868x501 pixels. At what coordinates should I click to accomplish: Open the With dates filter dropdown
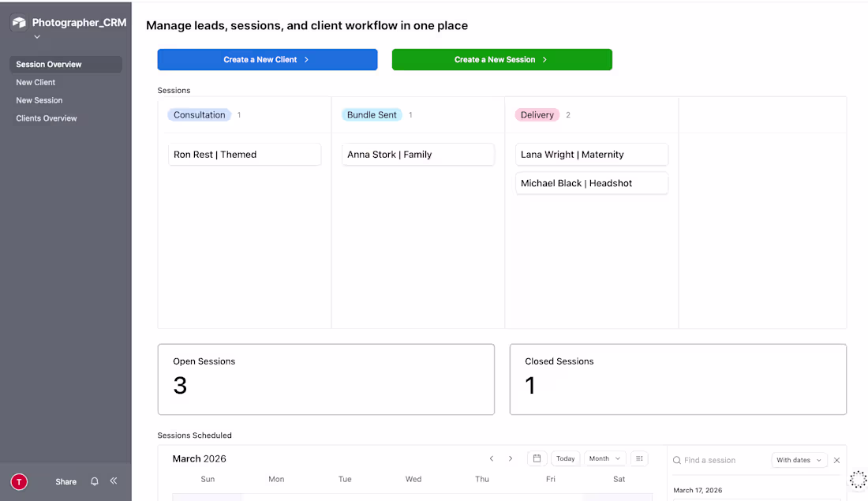pos(799,460)
